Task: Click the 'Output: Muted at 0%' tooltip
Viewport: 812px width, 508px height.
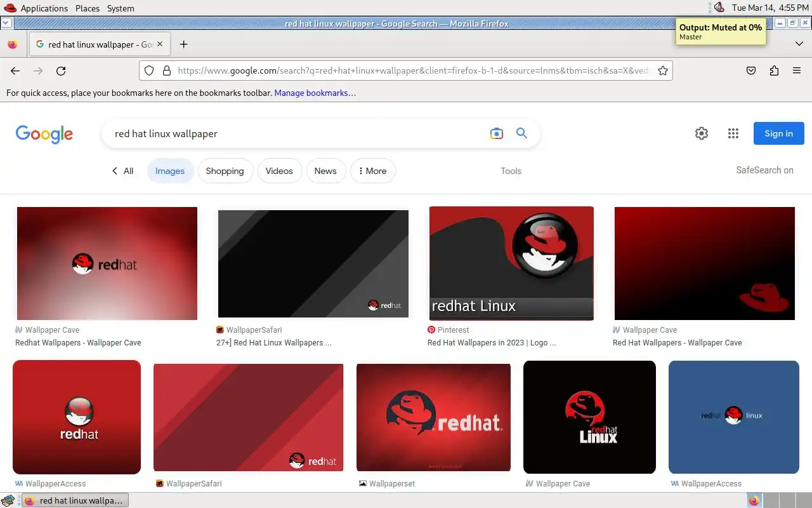Action: (721, 32)
